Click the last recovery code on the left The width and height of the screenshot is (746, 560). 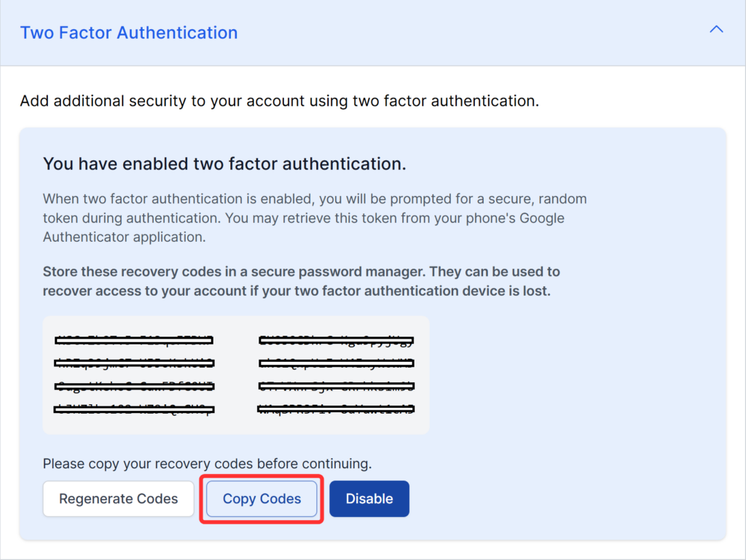point(134,409)
